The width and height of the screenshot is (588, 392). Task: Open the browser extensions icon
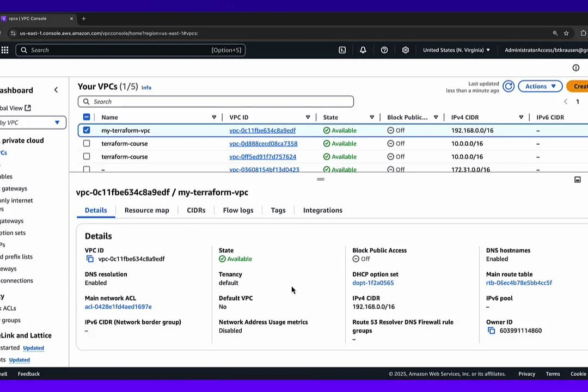point(584,33)
